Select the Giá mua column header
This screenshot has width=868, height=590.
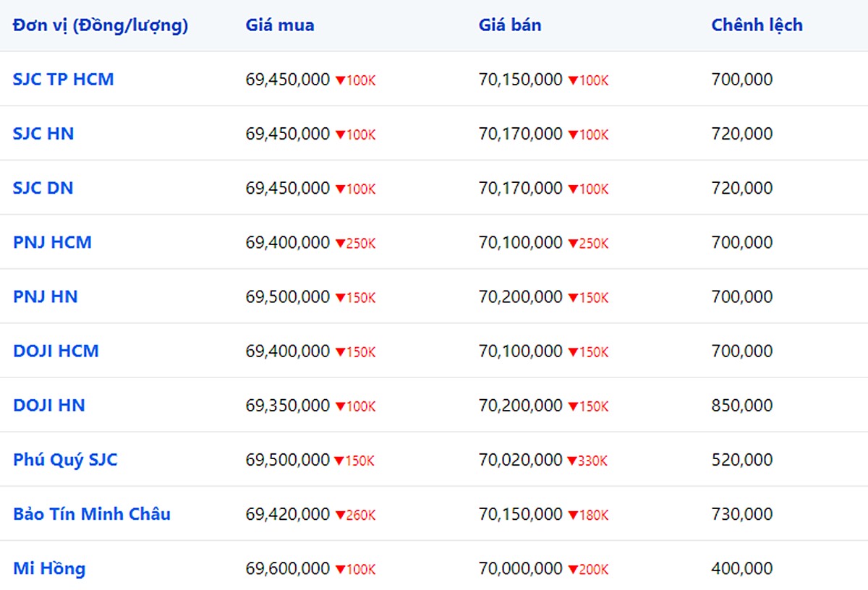coord(280,25)
